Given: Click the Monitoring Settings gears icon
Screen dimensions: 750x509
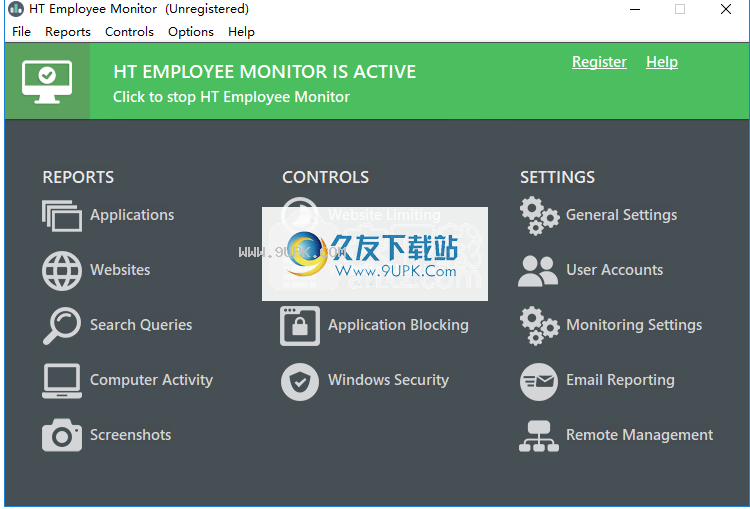Looking at the screenshot, I should 539,326.
